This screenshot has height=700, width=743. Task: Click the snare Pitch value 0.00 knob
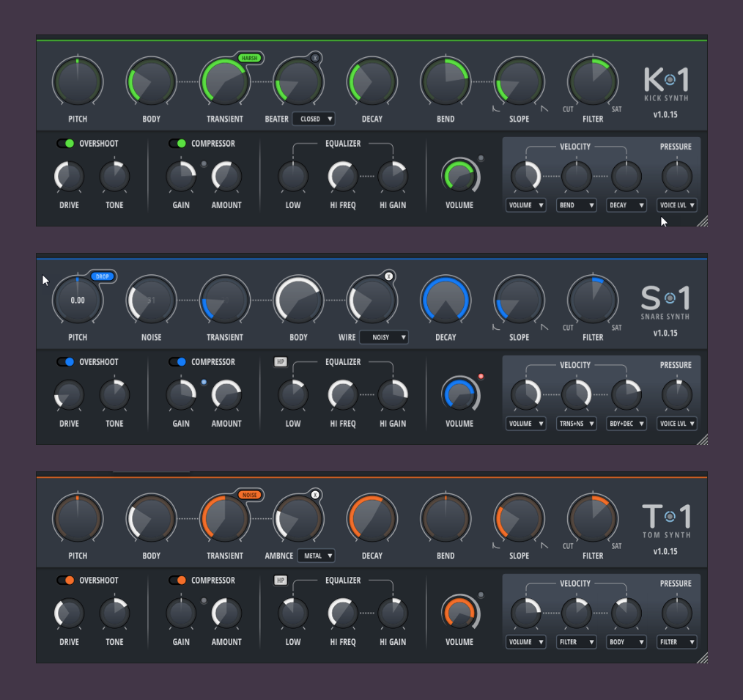pyautogui.click(x=78, y=300)
